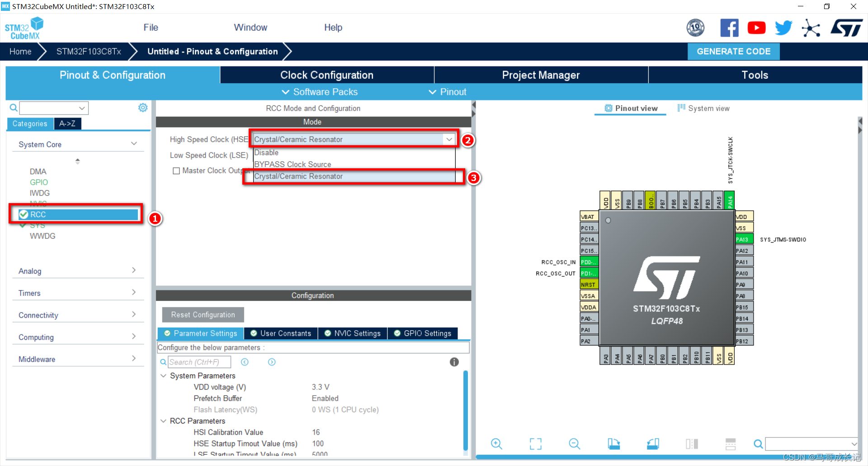Screen dimensions: 868x466
Task: Click the ST community network icon
Action: click(811, 28)
